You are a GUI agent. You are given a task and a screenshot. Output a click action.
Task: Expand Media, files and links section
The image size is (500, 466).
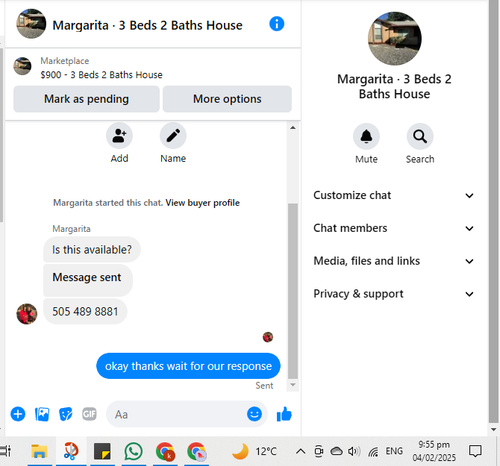[x=393, y=261]
